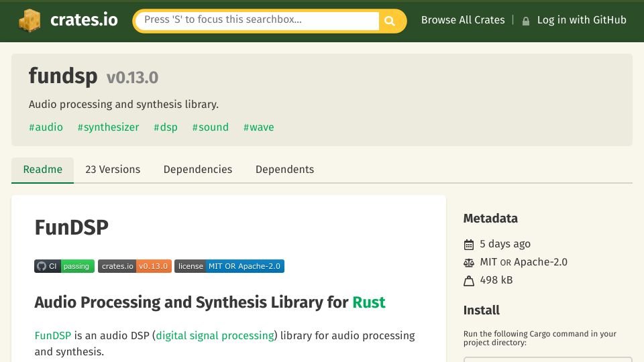Click the crates.io v0.13.0 badge

tap(135, 266)
